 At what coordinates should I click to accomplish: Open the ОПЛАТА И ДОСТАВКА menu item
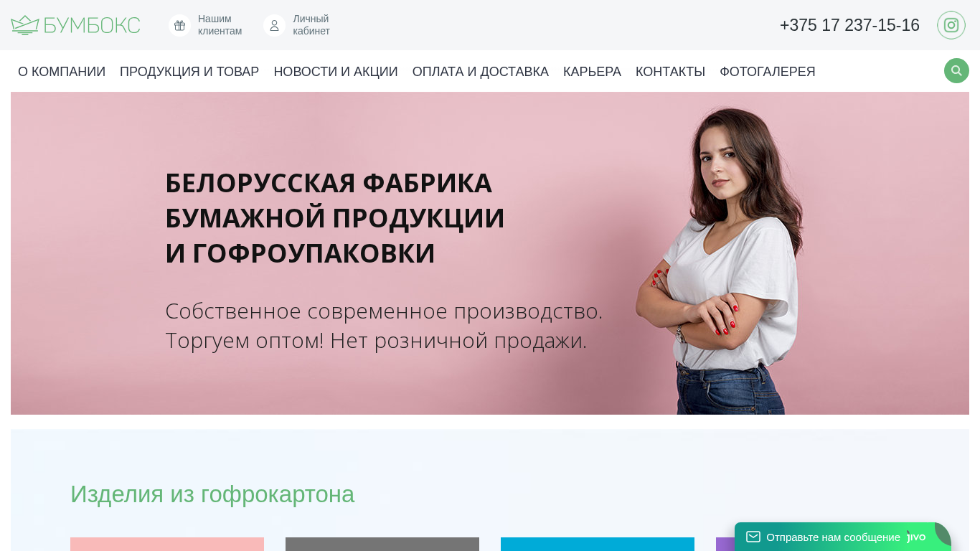481,72
